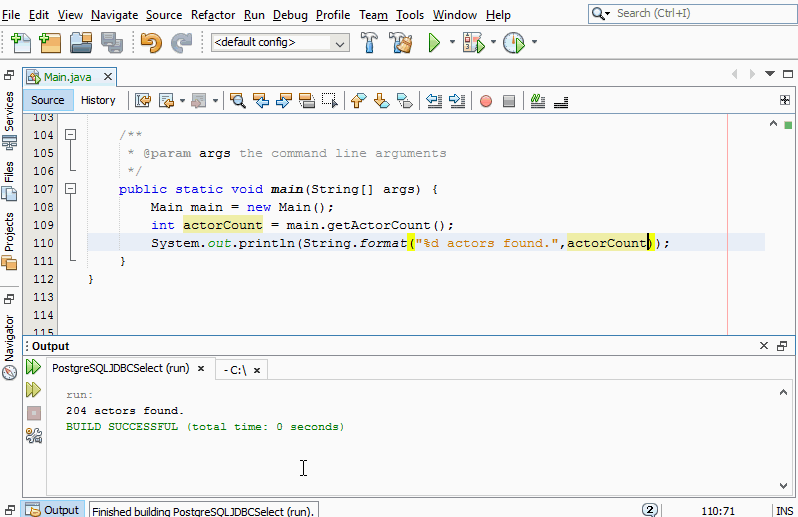Image resolution: width=798 pixels, height=517 pixels.
Task: Click the Clean and Build icon
Action: tap(402, 43)
